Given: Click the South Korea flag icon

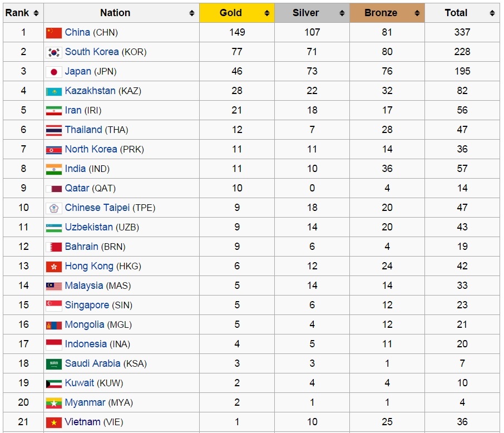Looking at the screenshot, I should click(x=53, y=52).
